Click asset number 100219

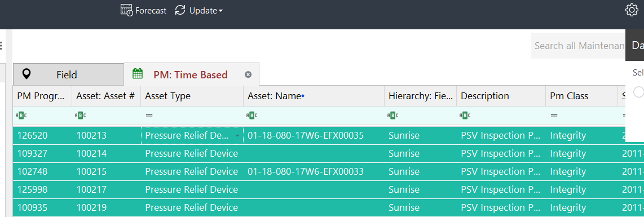click(91, 207)
